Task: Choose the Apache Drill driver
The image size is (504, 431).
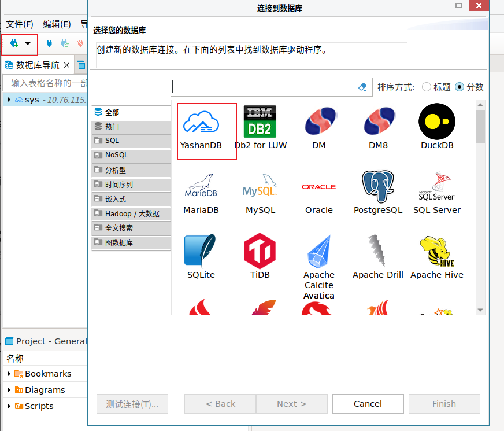Action: pyautogui.click(x=378, y=257)
